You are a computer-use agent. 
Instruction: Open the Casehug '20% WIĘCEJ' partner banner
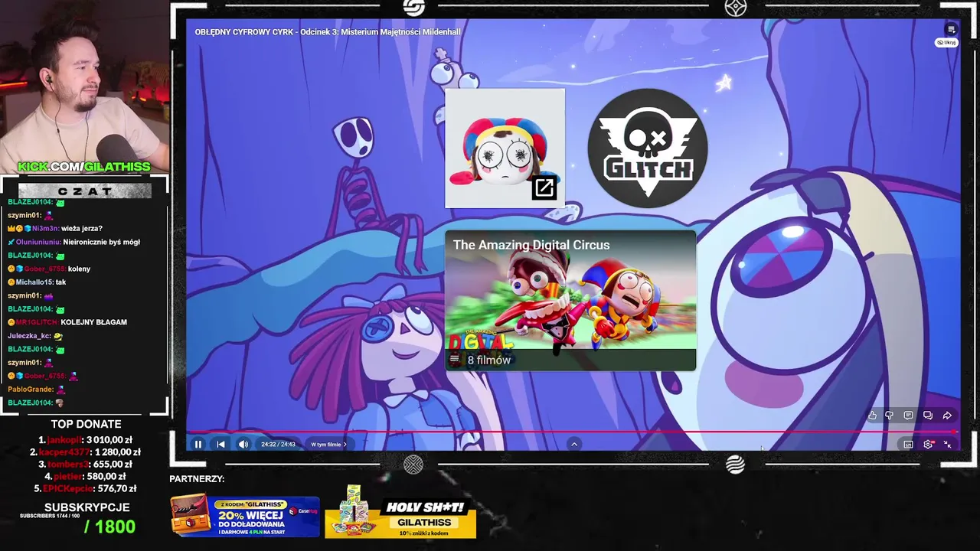tap(245, 517)
